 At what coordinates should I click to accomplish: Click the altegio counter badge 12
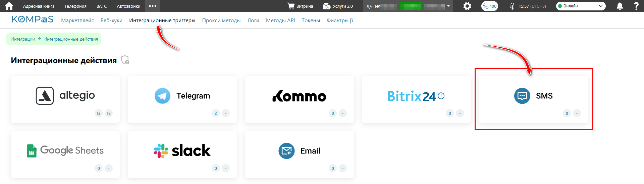tap(99, 113)
